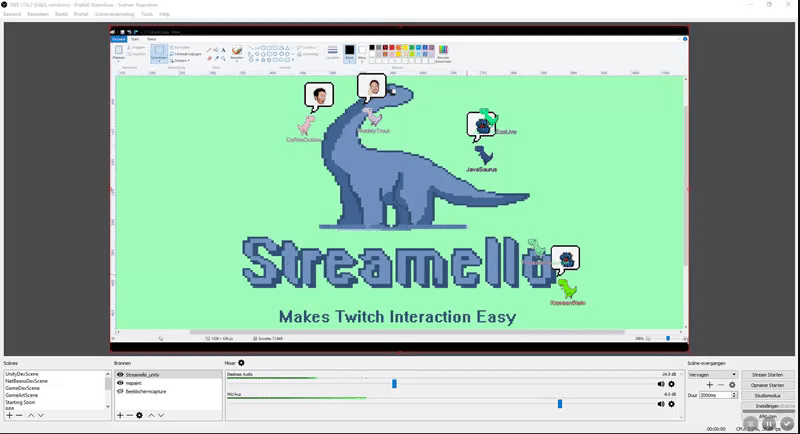This screenshot has height=434, width=800.
Task: Move the source up in the Bronnen list
Action: (x=151, y=416)
